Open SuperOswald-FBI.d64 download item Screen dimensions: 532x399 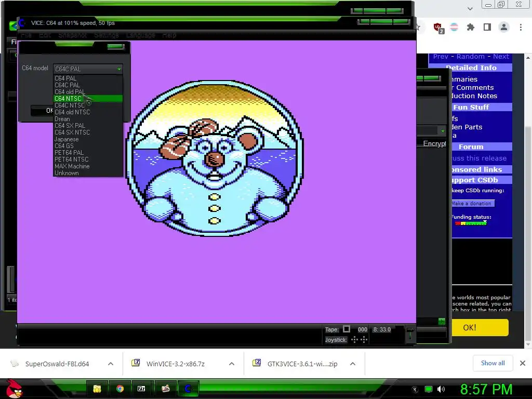pos(57,364)
